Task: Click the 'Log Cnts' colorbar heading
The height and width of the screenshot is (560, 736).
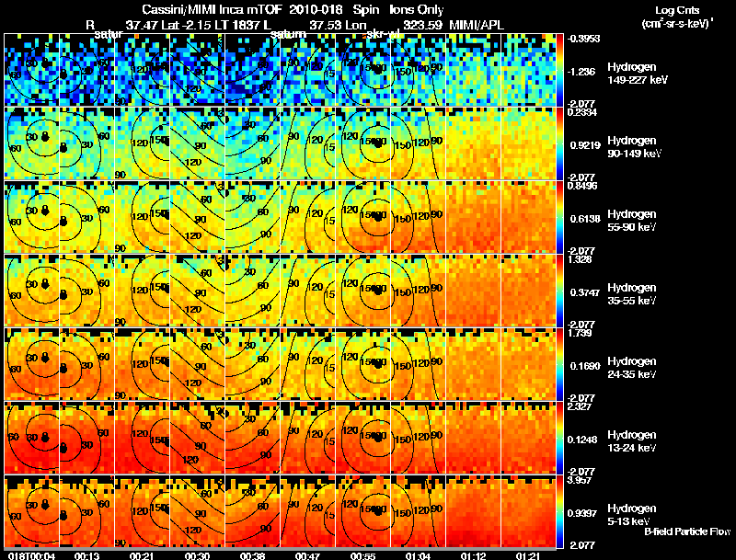Action: (677, 10)
